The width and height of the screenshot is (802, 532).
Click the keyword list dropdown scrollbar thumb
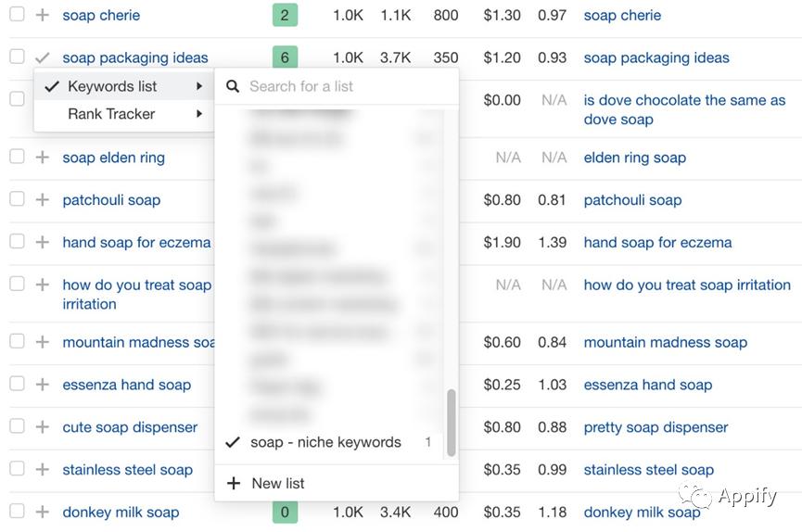tap(452, 422)
